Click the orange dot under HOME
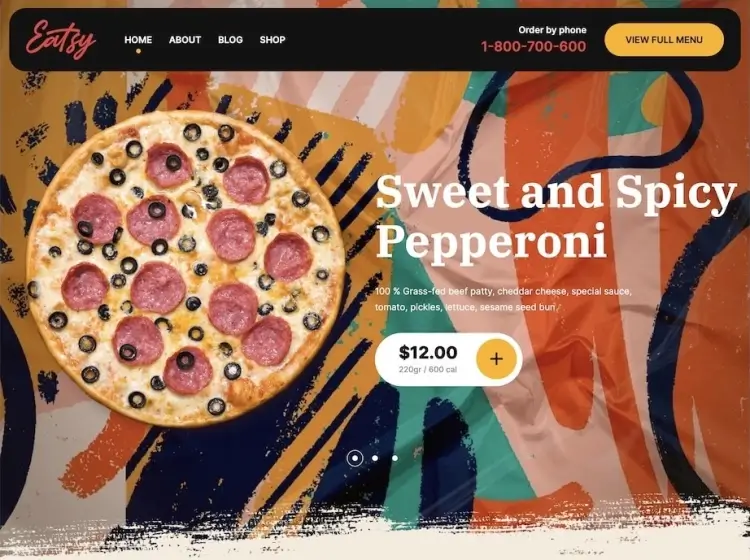 (138, 51)
